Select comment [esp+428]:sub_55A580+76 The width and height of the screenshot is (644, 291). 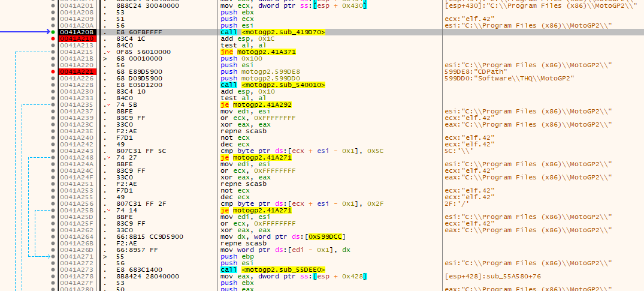493,276
